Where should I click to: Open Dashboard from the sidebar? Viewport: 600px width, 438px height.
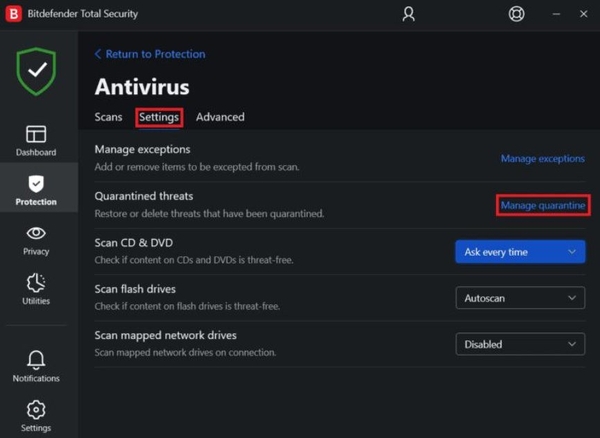(x=36, y=140)
